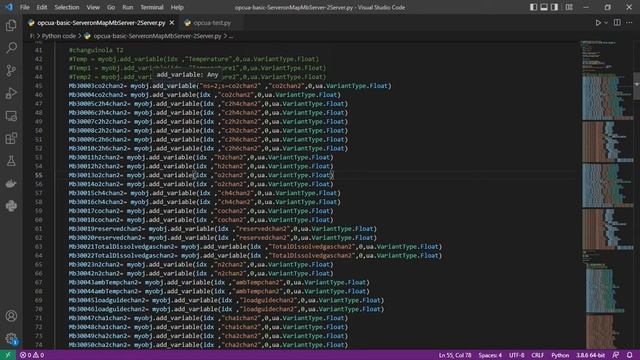Change end of line sequence CRLF
The image size is (640, 360).
click(538, 355)
